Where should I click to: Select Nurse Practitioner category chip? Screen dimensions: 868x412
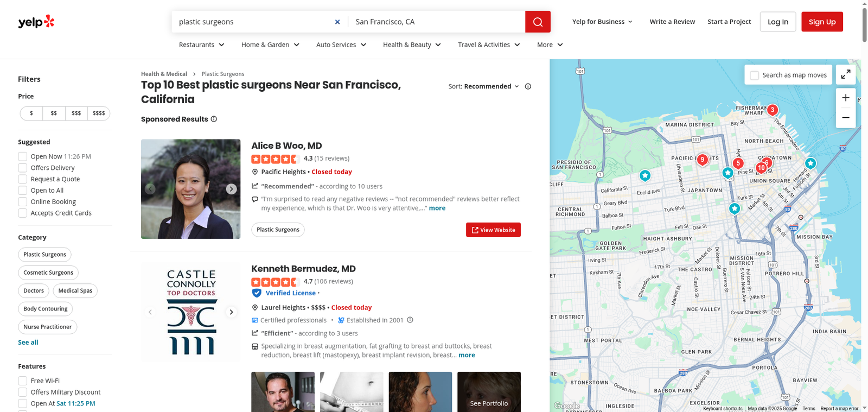[x=48, y=327]
